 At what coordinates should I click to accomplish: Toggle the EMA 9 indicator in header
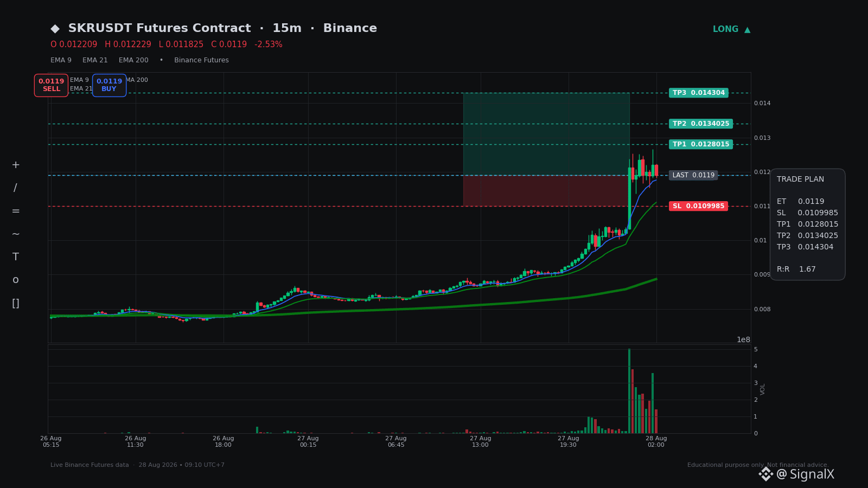point(61,60)
